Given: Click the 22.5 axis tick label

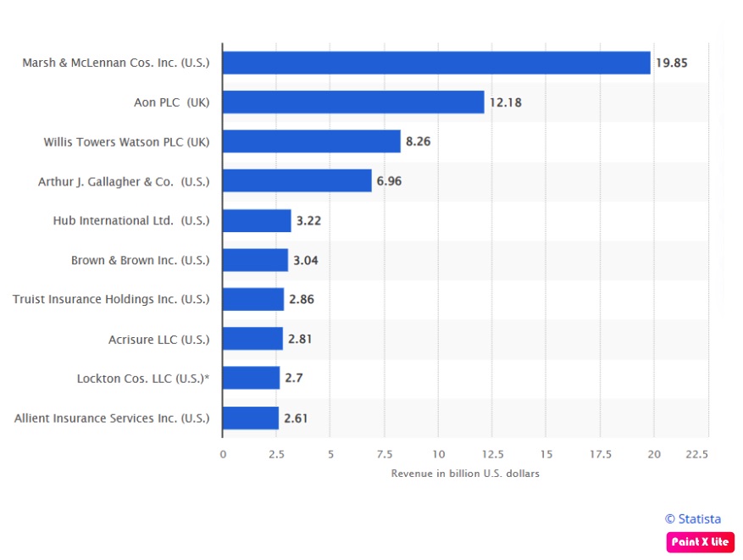Looking at the screenshot, I should tap(696, 454).
